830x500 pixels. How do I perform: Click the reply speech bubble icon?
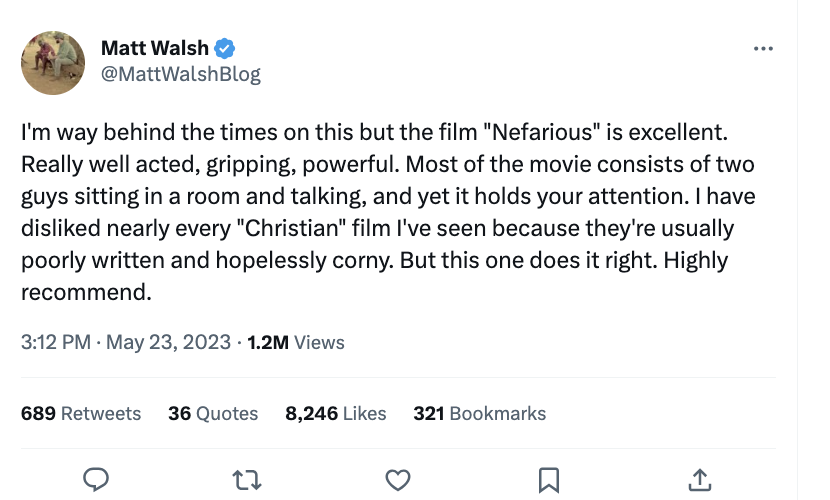96,480
